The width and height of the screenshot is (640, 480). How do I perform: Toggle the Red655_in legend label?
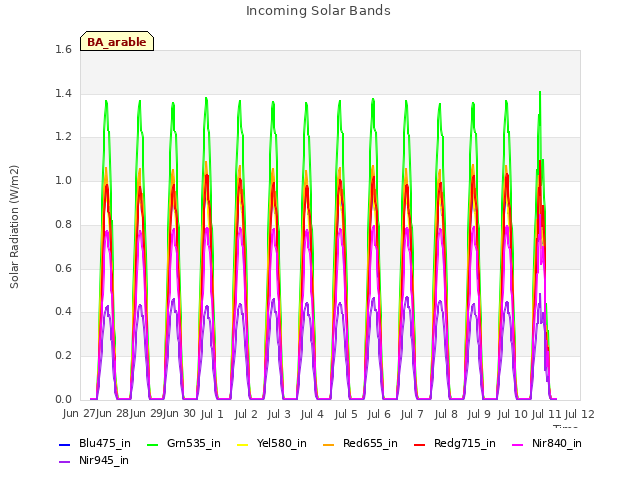coord(370,443)
